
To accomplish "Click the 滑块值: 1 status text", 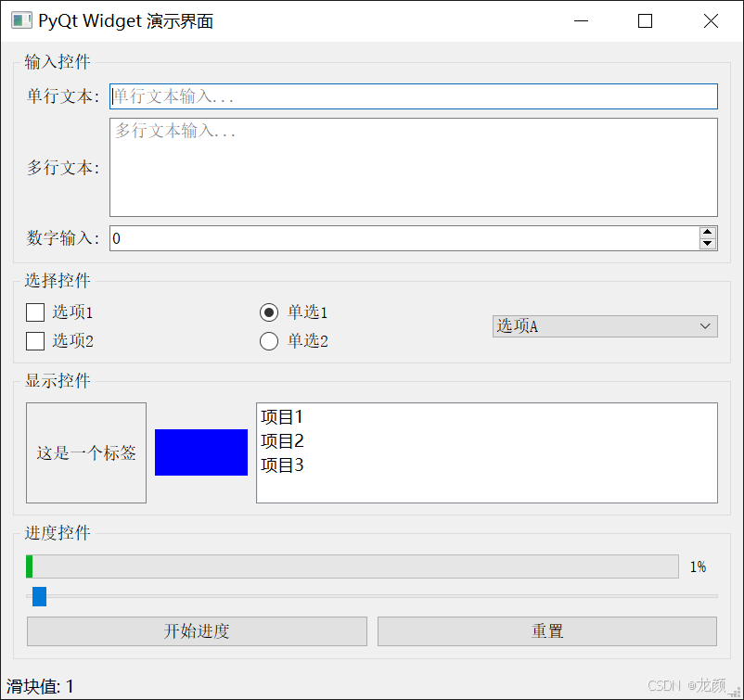I will 40,686.
